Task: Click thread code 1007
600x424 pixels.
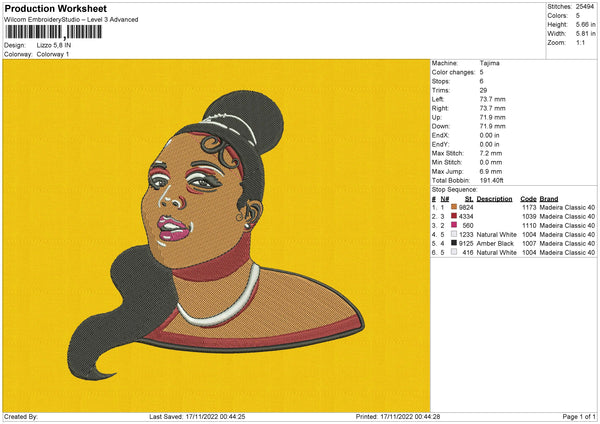Action: 529,243
